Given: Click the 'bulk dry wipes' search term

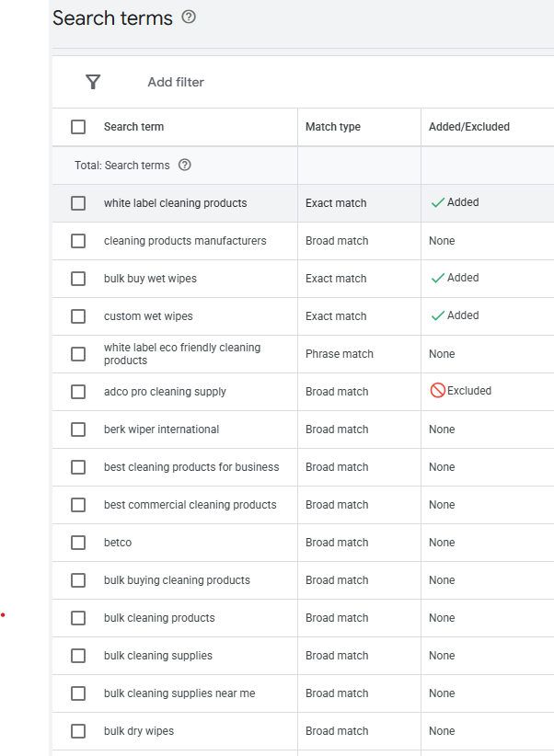Looking at the screenshot, I should [x=139, y=731].
